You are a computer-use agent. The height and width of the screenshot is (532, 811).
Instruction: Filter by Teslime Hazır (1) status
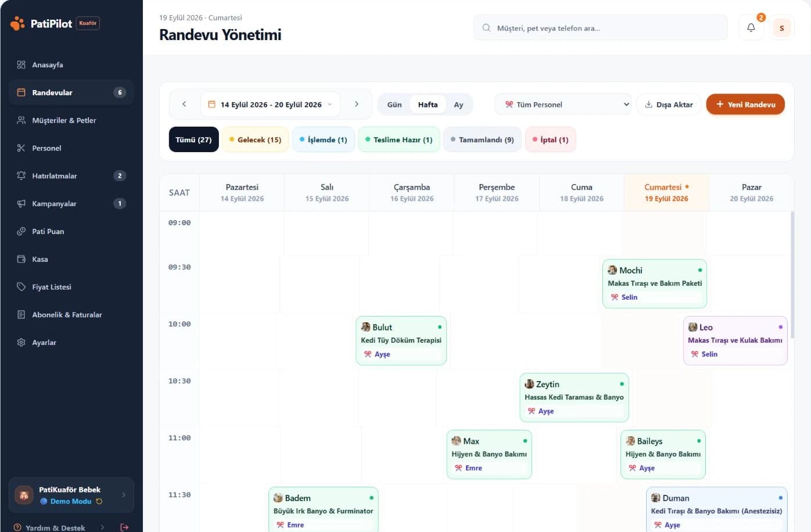coord(399,139)
